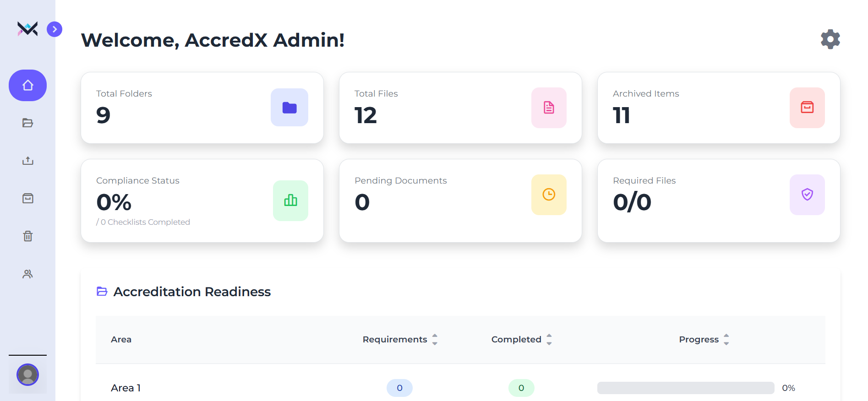Click the Pending Documents clock icon
868x401 pixels.
548,195
